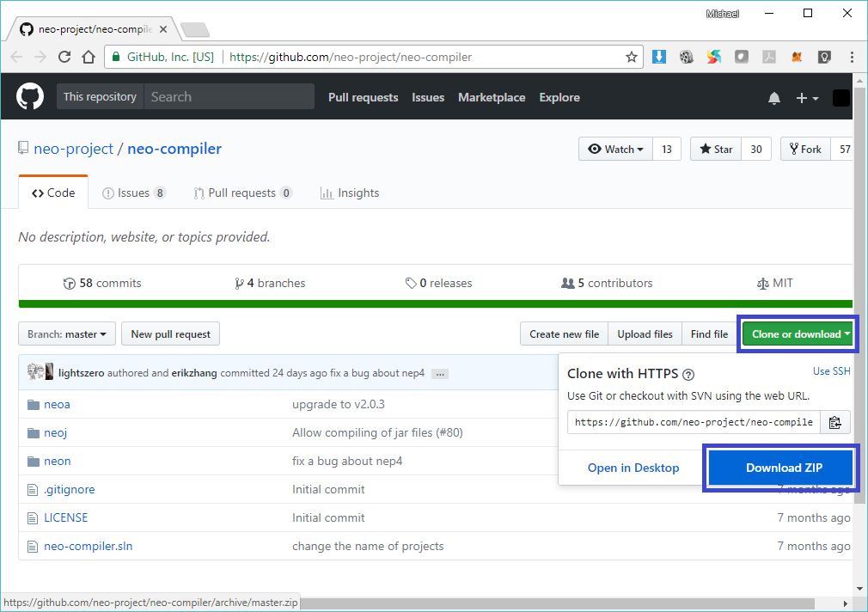This screenshot has width=868, height=612.
Task: Click the Star button
Action: [x=716, y=149]
